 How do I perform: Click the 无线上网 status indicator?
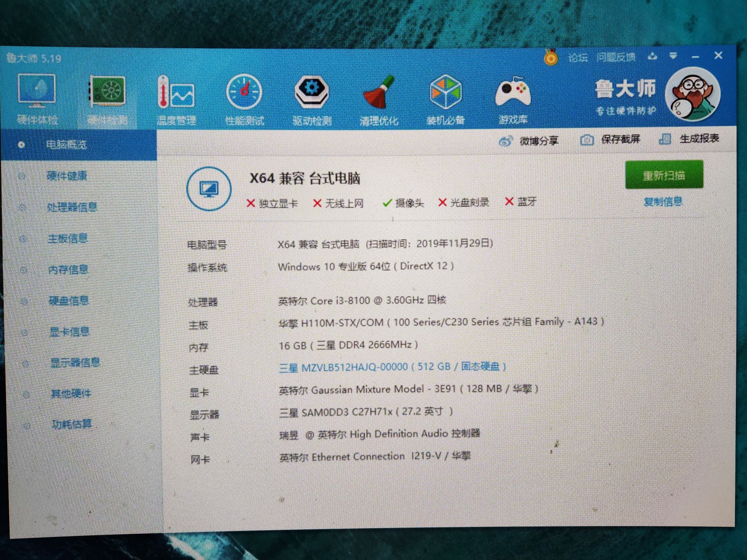point(338,203)
